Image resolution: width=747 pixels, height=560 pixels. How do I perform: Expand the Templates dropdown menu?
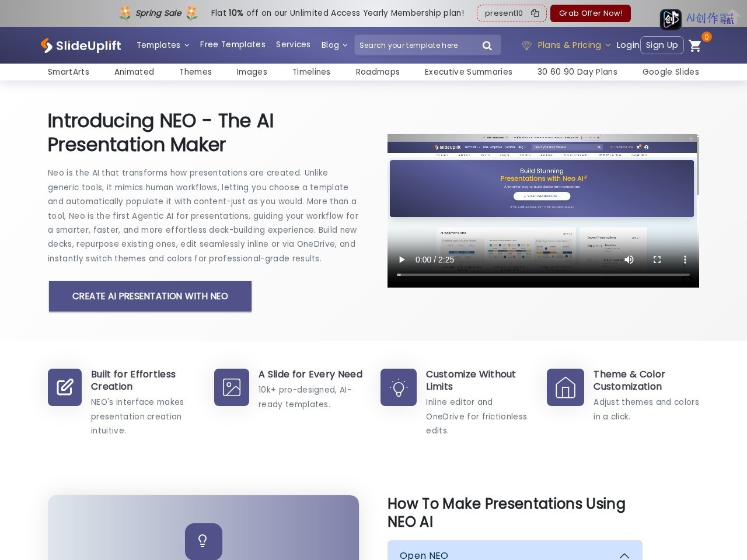[x=163, y=45]
